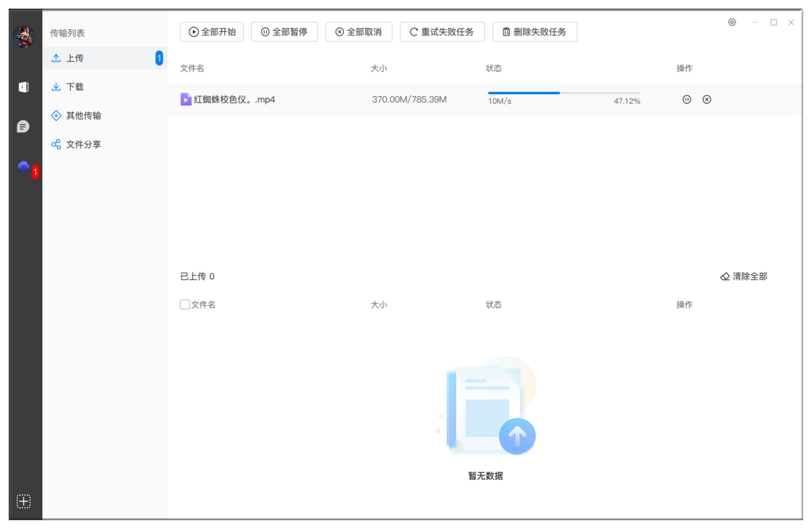Check the 文件名 checkbox in uploaded list
Viewport: 812px width, 529px height.
point(185,304)
